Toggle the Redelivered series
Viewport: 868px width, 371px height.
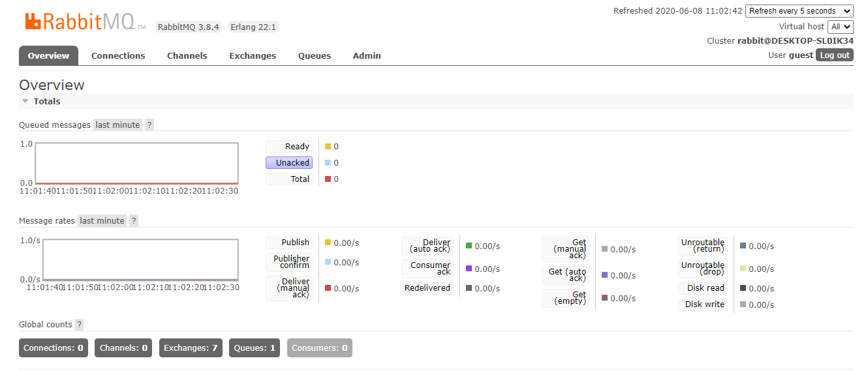pos(427,288)
